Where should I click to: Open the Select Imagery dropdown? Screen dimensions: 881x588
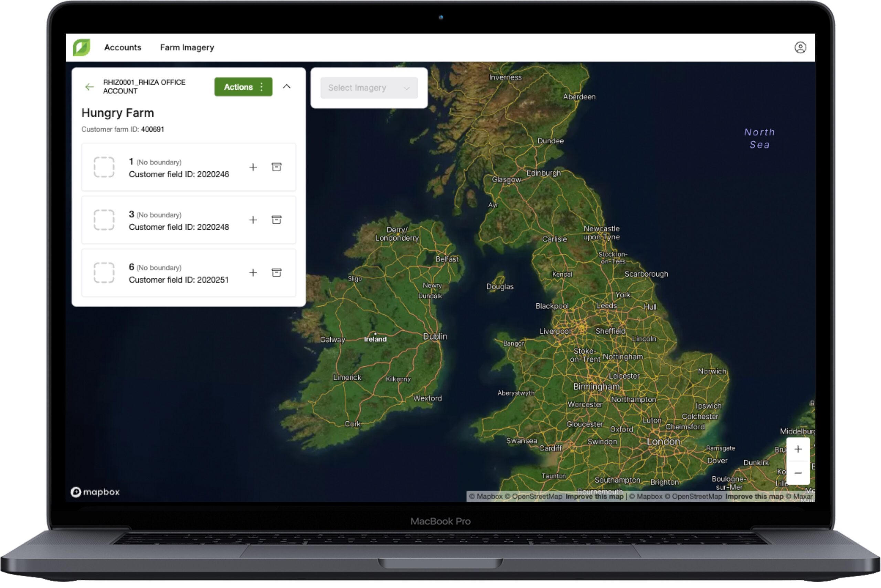369,88
